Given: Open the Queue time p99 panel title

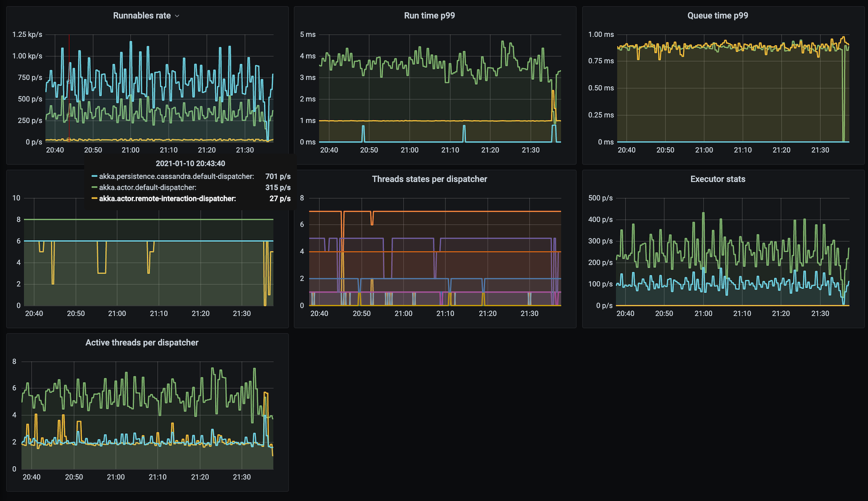Looking at the screenshot, I should tap(717, 16).
